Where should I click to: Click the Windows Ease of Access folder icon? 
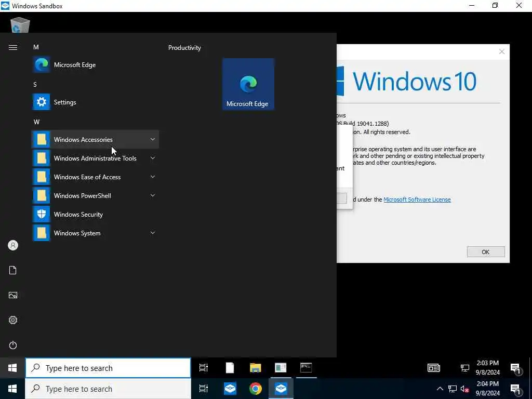tap(42, 177)
